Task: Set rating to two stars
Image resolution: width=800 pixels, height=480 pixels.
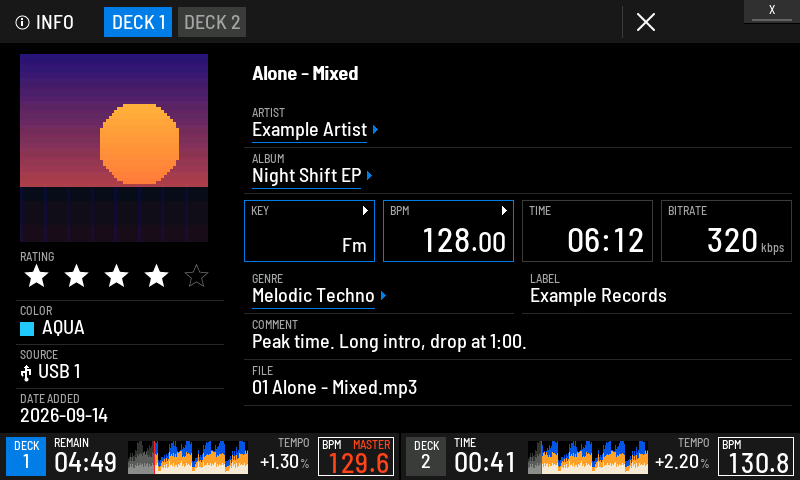Action: 77,276
